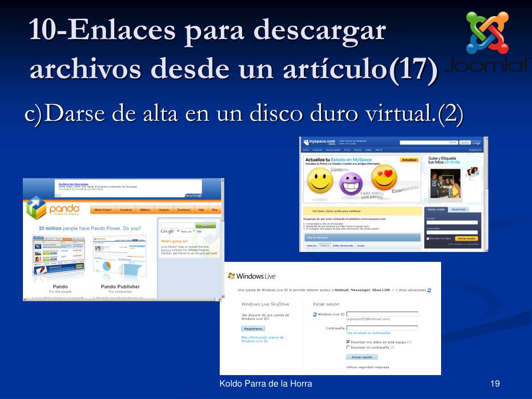The width and height of the screenshot is (532, 399).
Task: Expand the 'Más' menu in MySpace navigation
Action: click(378, 150)
